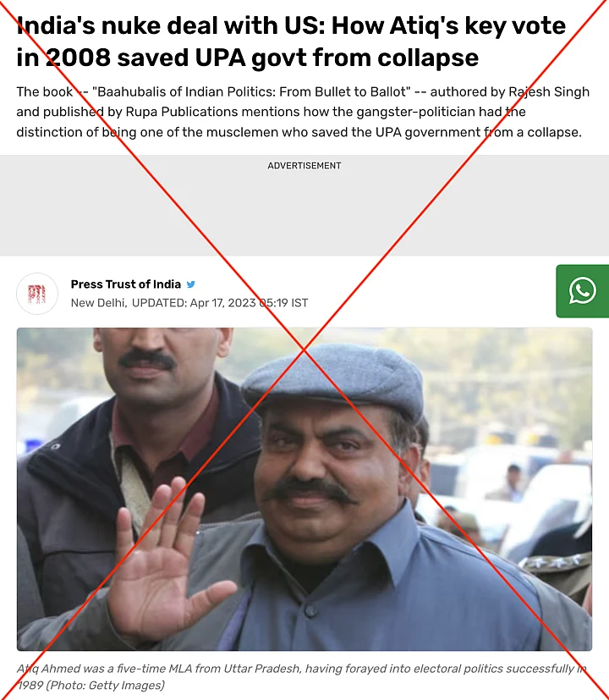The width and height of the screenshot is (609, 700).
Task: Open the main photo of Atiq Ahmed
Action: click(x=304, y=489)
